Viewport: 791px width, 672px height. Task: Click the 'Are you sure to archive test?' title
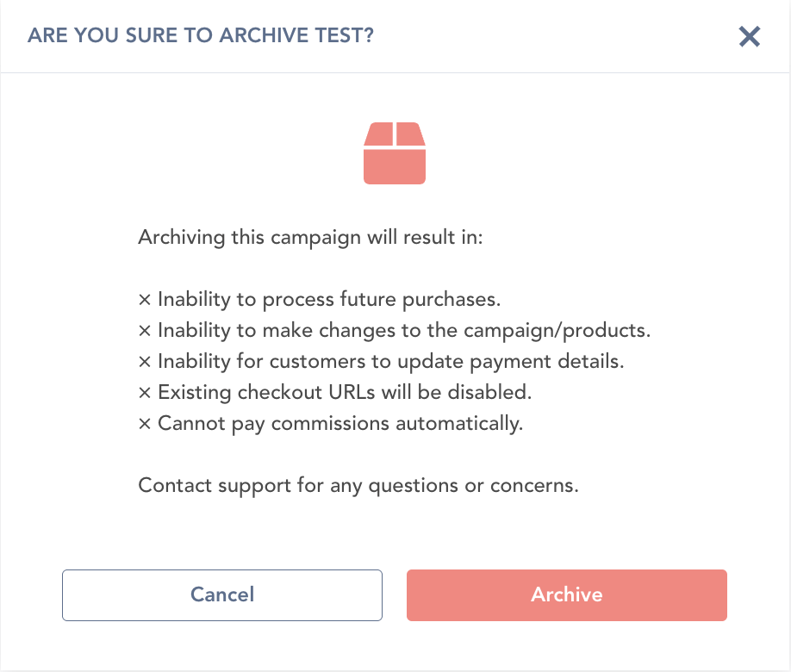(x=201, y=36)
